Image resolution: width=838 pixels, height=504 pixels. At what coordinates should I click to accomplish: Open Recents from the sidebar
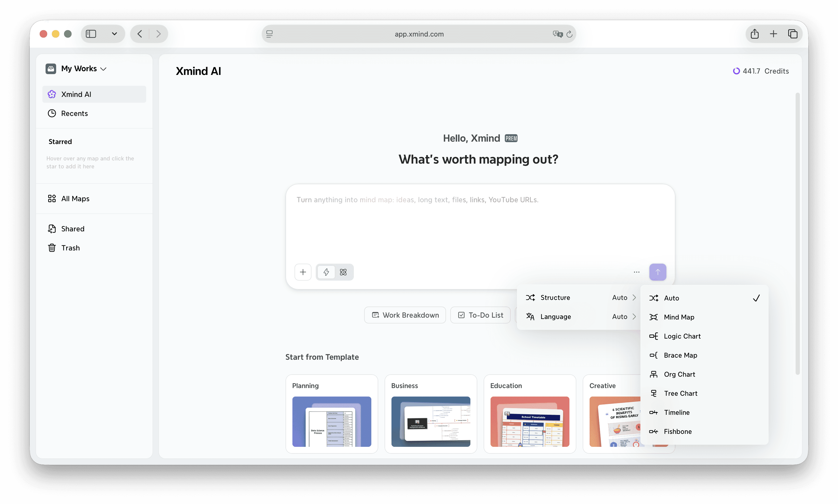[94, 113]
